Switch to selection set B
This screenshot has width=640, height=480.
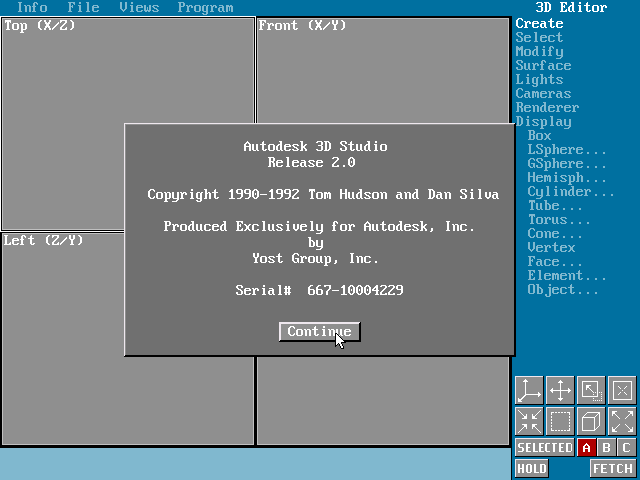pyautogui.click(x=606, y=448)
